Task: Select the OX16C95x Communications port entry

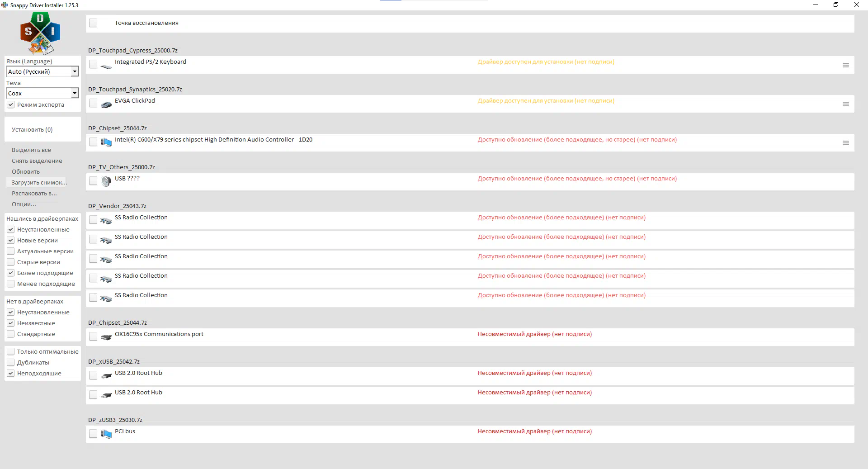Action: [470, 337]
